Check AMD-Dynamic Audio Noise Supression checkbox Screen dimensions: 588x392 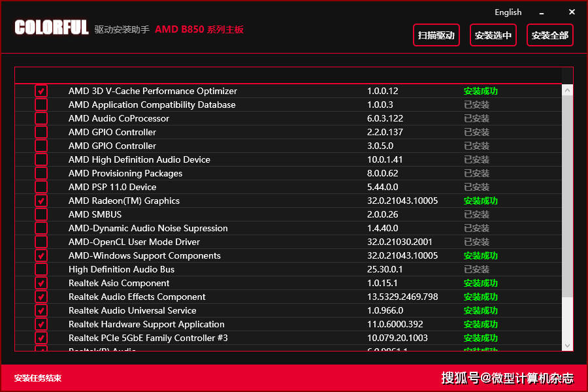[41, 228]
